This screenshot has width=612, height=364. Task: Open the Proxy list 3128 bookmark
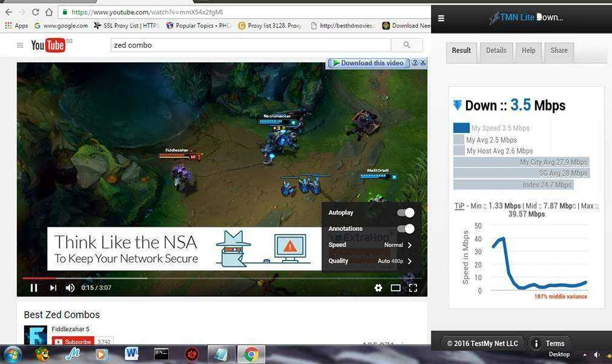270,26
